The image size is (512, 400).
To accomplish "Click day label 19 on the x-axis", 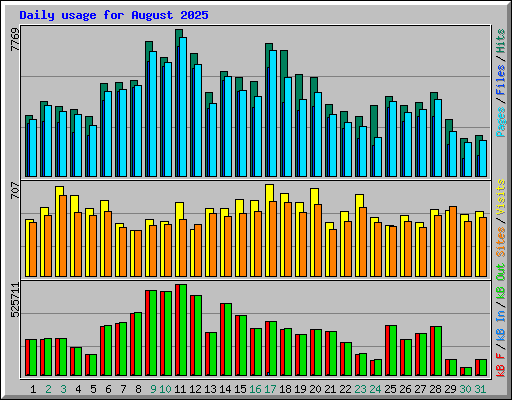I will (x=300, y=389).
